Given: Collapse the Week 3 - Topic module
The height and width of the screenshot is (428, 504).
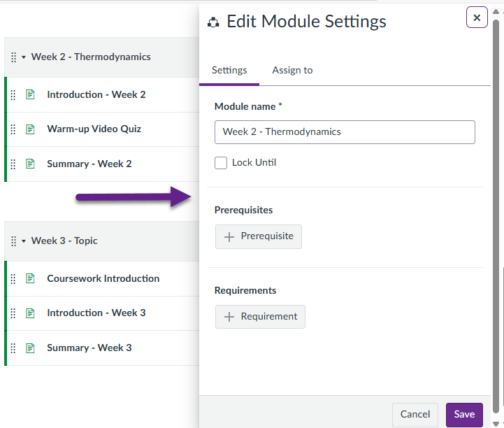Looking at the screenshot, I should coord(24,241).
